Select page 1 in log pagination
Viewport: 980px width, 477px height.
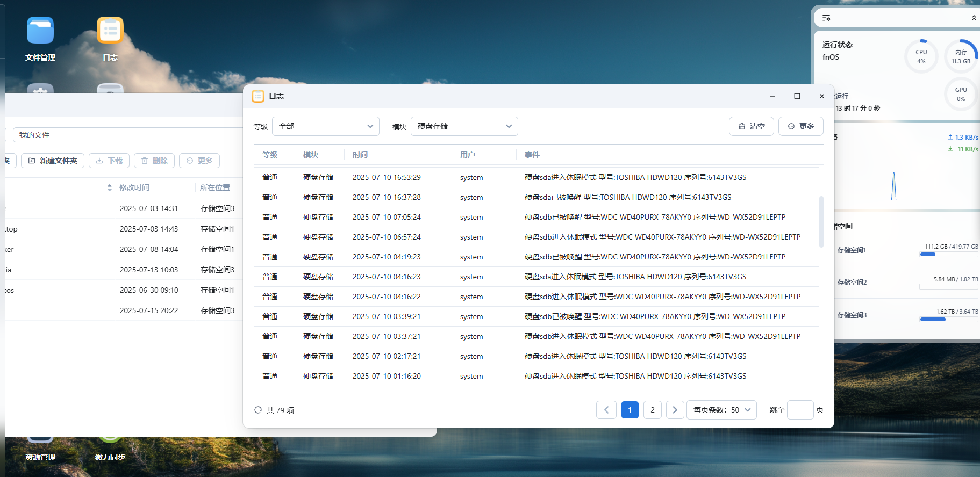pos(630,410)
